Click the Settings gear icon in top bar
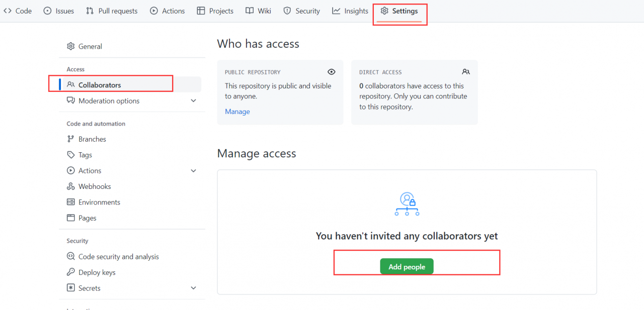Viewport: 644px width, 310px height. 384,11
